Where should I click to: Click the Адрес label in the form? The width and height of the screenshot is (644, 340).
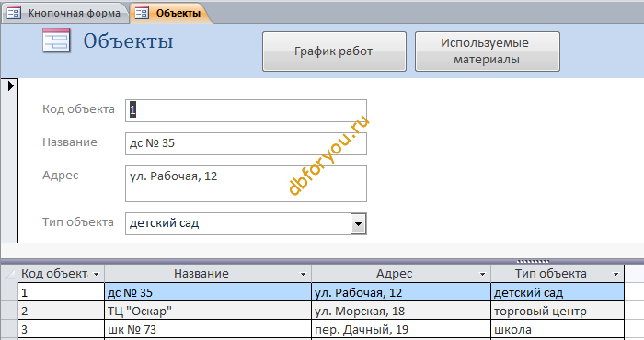tap(61, 176)
